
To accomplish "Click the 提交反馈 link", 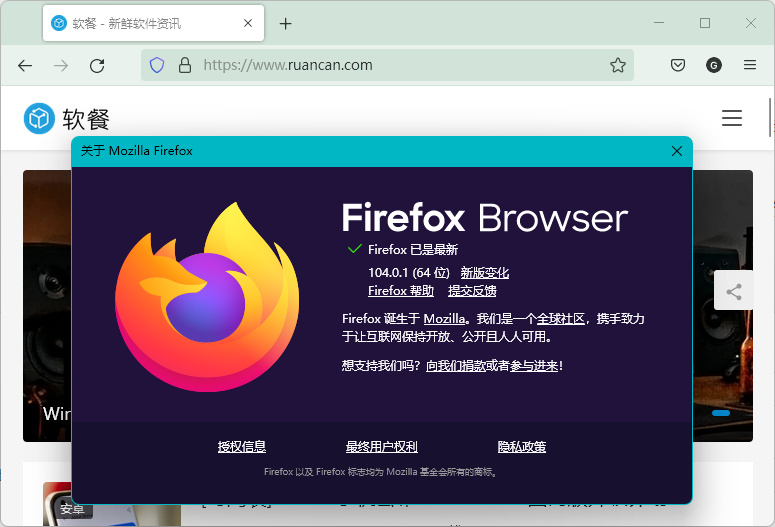I will [472, 291].
